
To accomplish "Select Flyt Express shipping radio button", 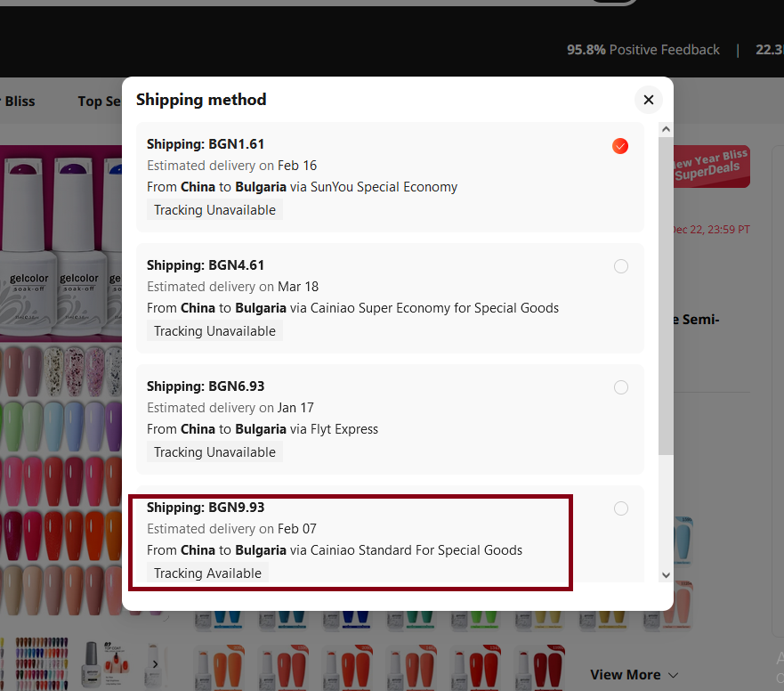I will tap(620, 387).
